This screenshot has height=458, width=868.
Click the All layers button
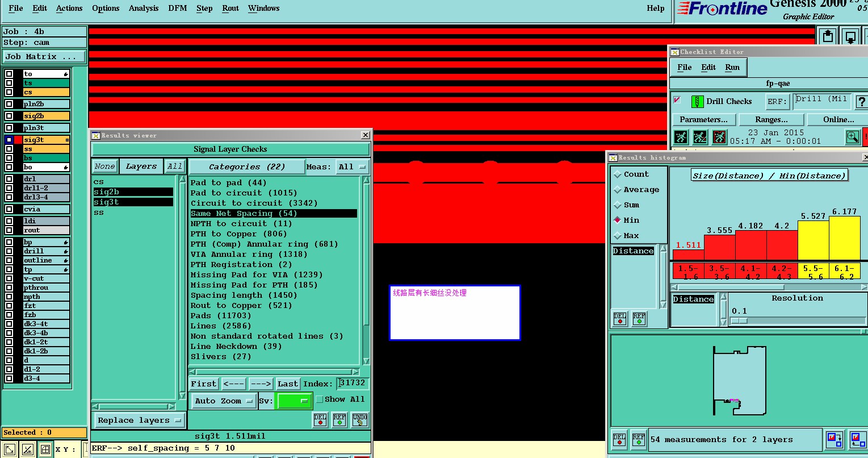point(174,166)
